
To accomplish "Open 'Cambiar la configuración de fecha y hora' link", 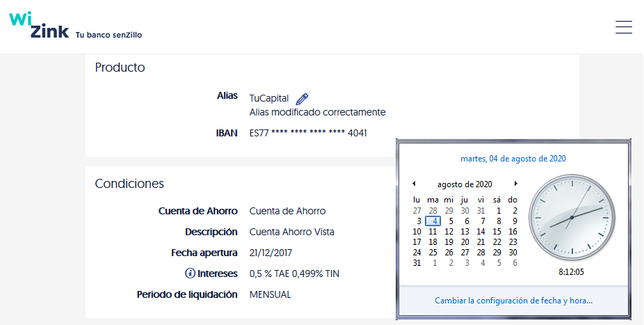I will coord(513,301).
